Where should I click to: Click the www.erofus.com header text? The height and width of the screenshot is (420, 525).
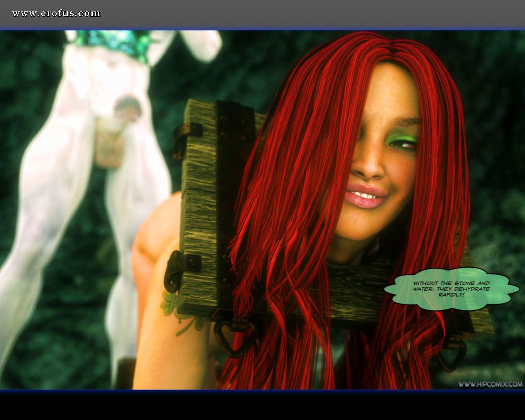pos(56,13)
